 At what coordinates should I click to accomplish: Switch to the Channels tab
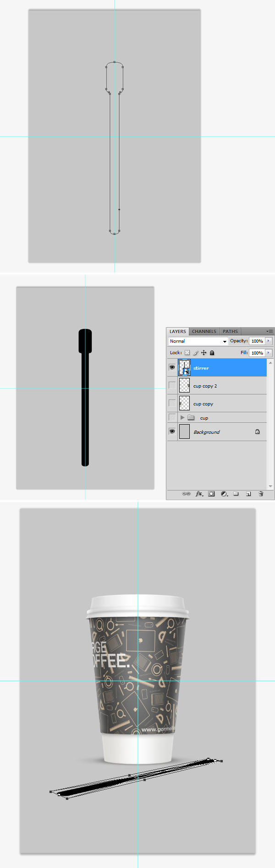[204, 331]
